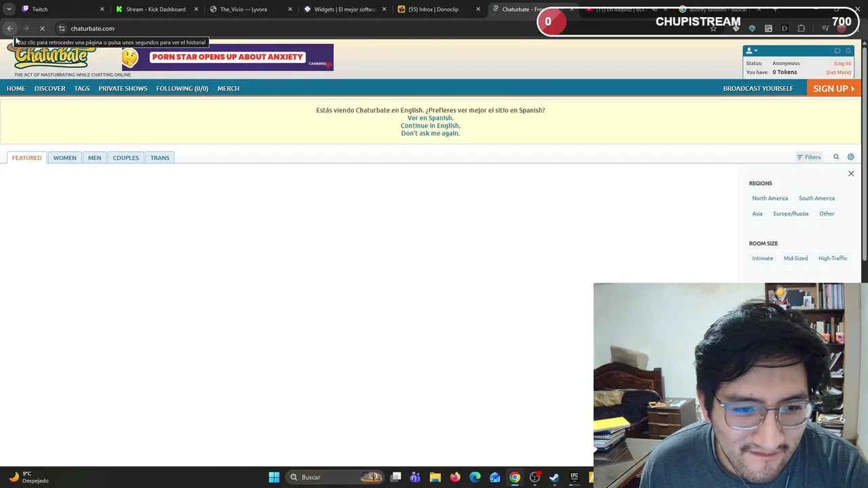This screenshot has height=488, width=868.
Task: Open site information icon beside chaturbate.com
Action: [62, 28]
